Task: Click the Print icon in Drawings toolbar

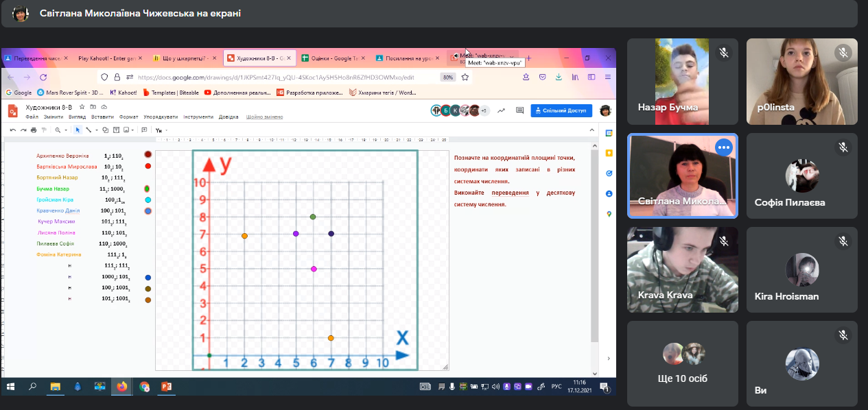Action: [x=34, y=130]
